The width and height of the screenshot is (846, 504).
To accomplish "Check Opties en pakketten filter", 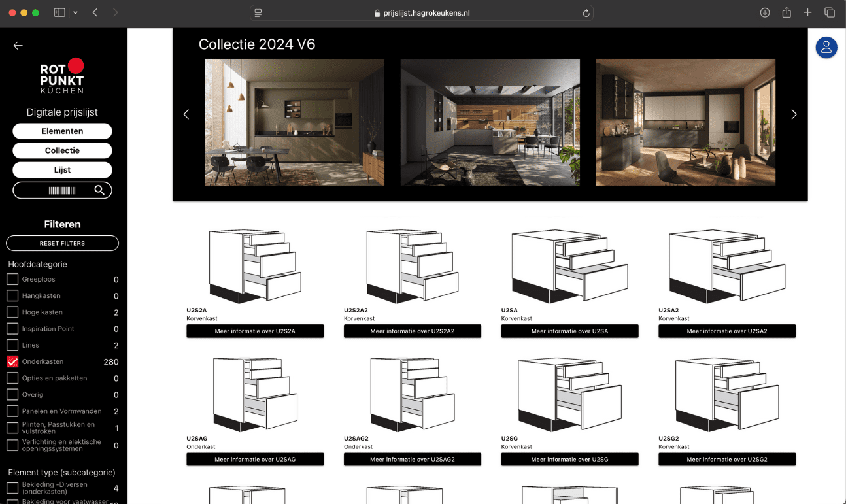I will coord(12,378).
